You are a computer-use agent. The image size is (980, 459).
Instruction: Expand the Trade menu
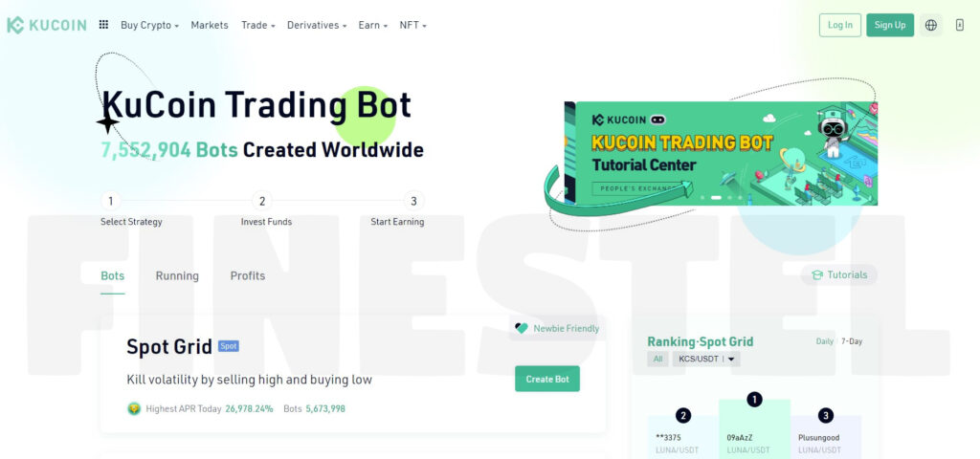pyautogui.click(x=258, y=25)
